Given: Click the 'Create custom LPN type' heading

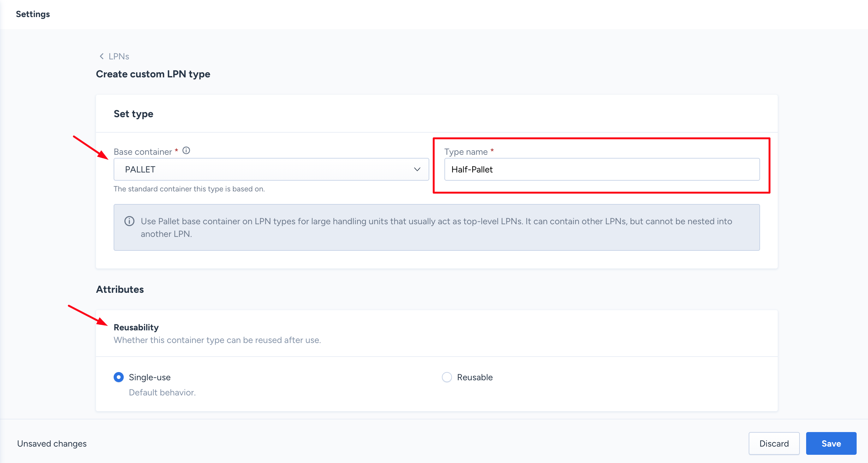Looking at the screenshot, I should pyautogui.click(x=153, y=74).
